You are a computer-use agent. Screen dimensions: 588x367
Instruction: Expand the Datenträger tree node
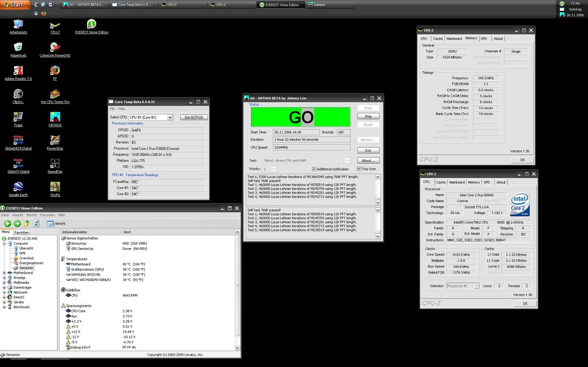4,288
